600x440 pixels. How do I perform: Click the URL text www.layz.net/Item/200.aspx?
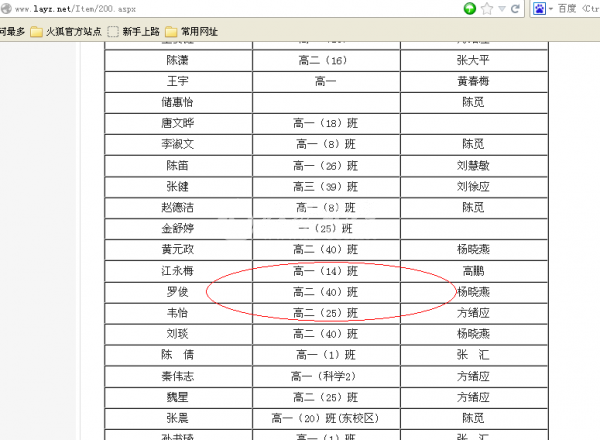[x=75, y=9]
